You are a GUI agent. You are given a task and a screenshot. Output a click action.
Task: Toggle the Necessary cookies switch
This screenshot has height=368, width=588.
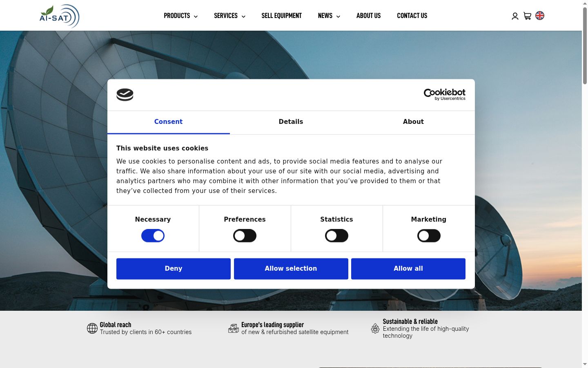click(153, 236)
